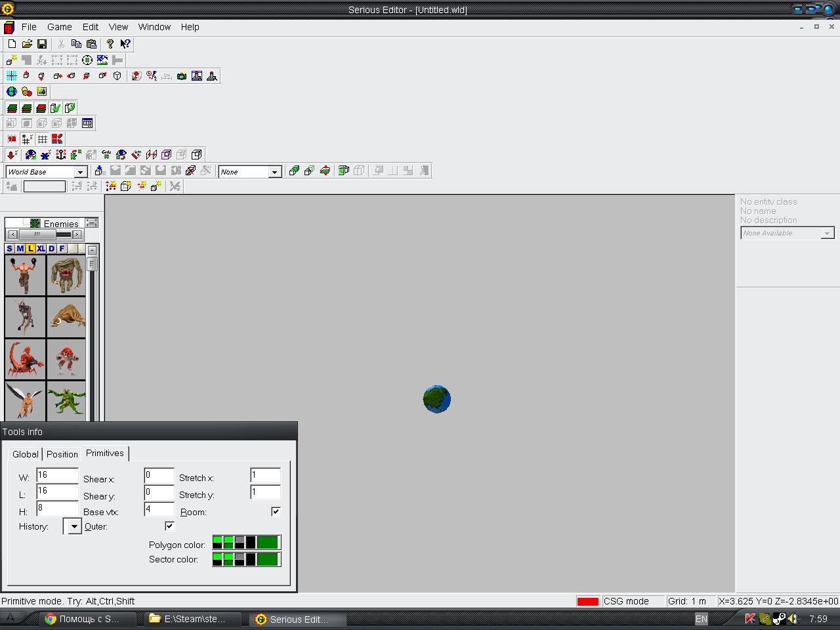Screen dimensions: 840x630
Task: Click the blue eye with arrows icon
Action: 31,155
